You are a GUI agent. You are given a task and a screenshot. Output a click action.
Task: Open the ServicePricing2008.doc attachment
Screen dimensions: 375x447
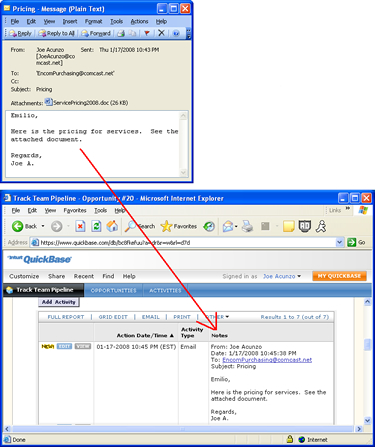pos(87,102)
